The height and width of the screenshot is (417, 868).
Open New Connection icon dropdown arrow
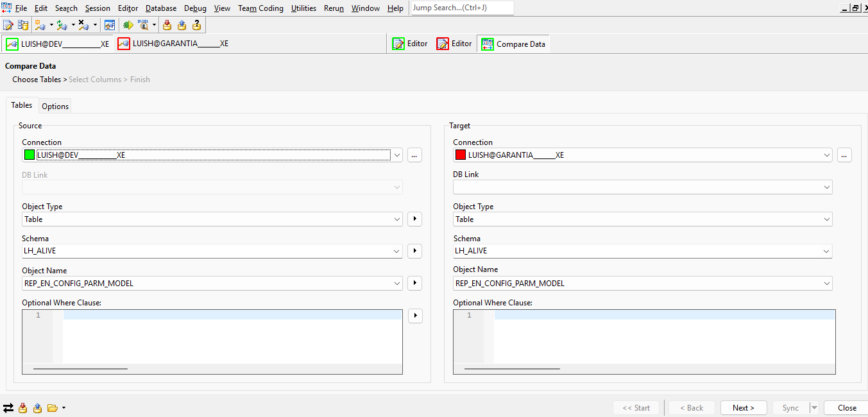click(x=51, y=25)
